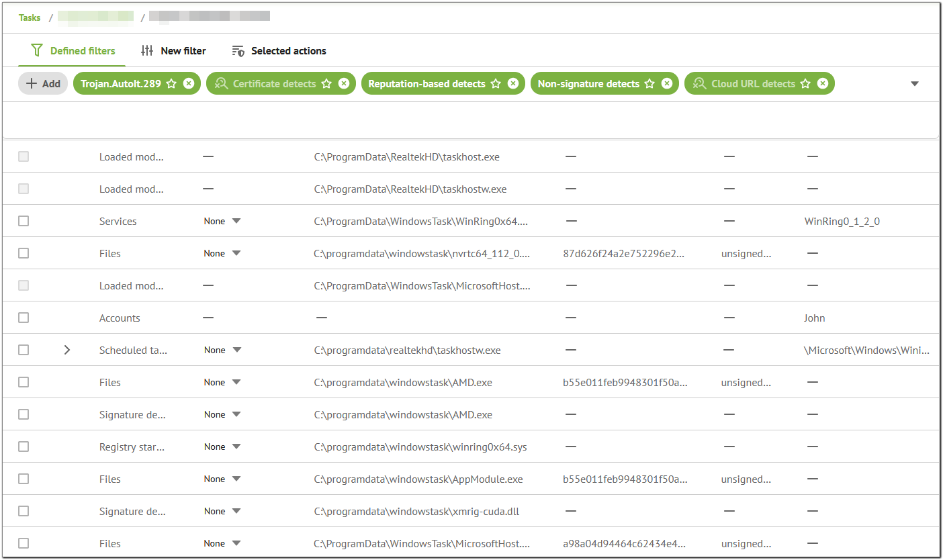Star the Non-signature detects filter
943x560 pixels.
(649, 84)
